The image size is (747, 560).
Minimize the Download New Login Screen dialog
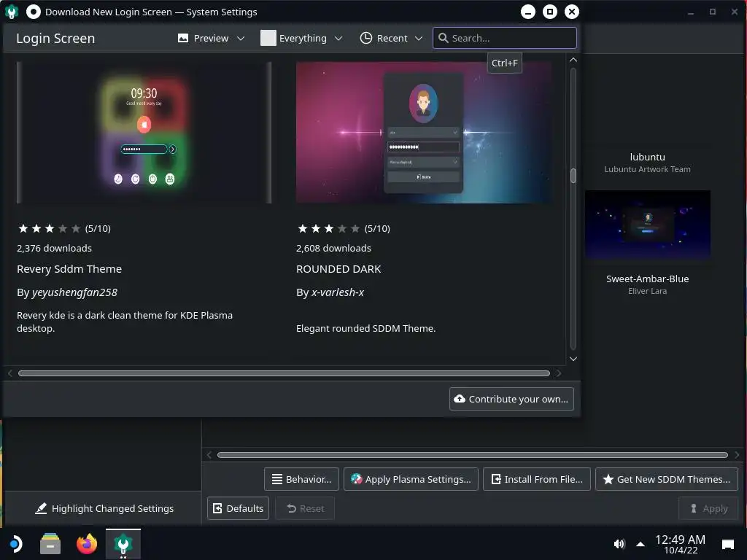(528, 12)
